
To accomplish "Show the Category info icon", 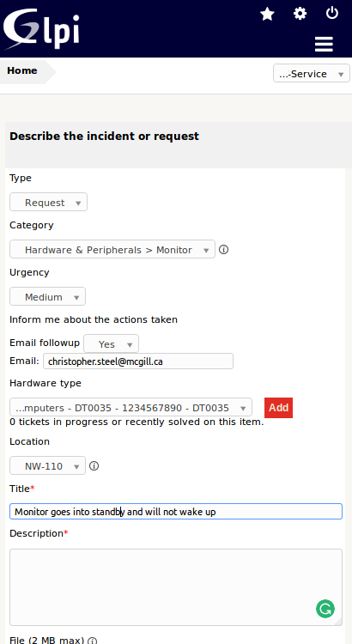I will [x=223, y=249].
